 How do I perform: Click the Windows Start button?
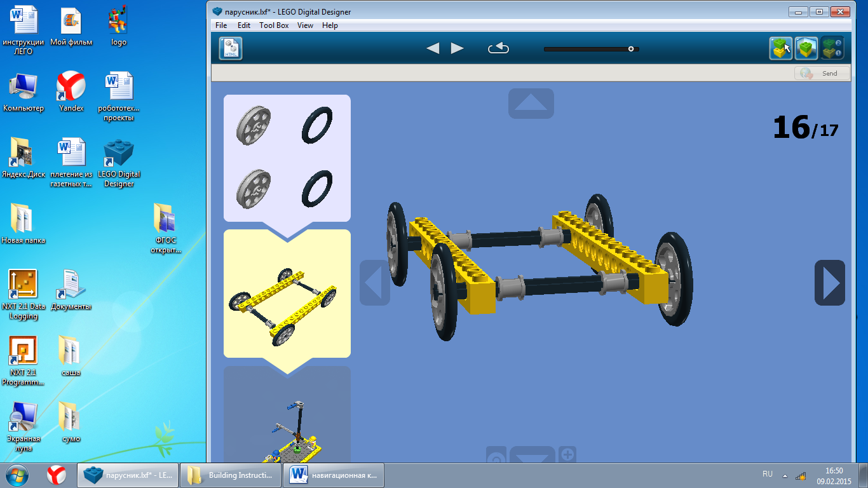click(17, 475)
